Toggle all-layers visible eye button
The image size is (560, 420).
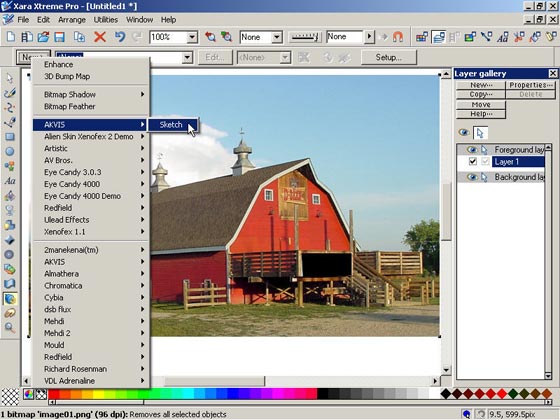(x=463, y=132)
